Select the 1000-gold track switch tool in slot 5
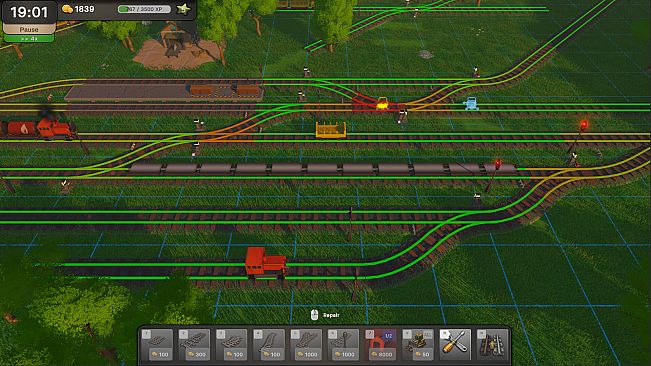Viewport: 651px width, 366px height. (306, 344)
